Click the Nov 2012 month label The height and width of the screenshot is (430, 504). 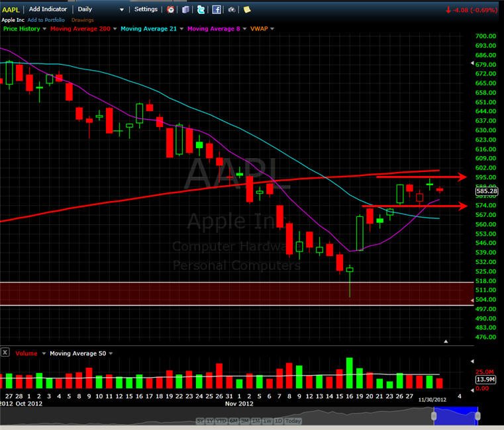239,404
